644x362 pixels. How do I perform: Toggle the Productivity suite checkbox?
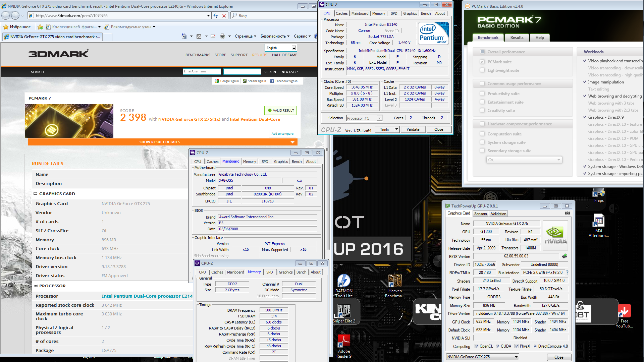[482, 94]
